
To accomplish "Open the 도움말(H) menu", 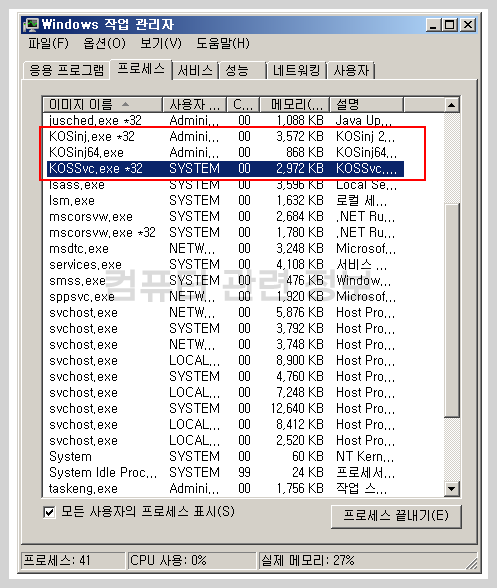I will 223,44.
